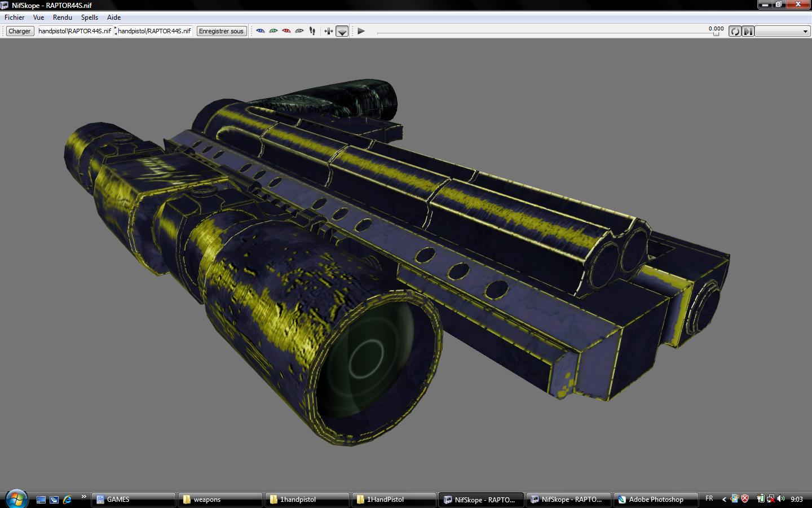Open the Aide menu

click(x=114, y=17)
